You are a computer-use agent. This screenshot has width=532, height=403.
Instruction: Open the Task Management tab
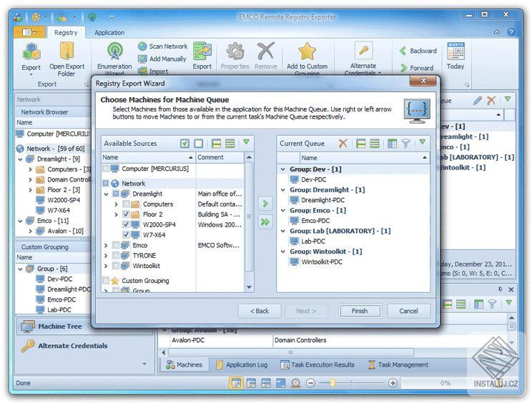398,364
